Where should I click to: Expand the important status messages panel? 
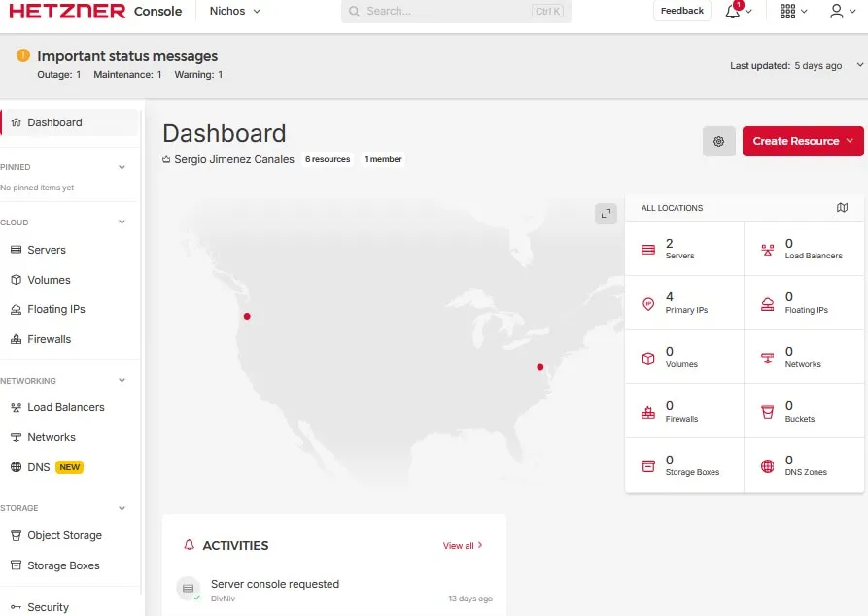coord(858,65)
